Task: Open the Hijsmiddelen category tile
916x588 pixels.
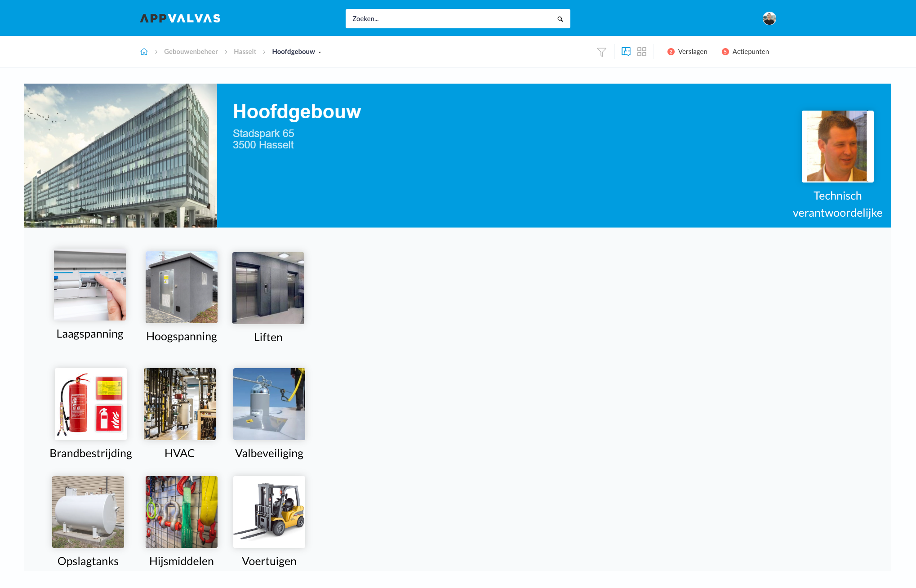Action: tap(182, 512)
